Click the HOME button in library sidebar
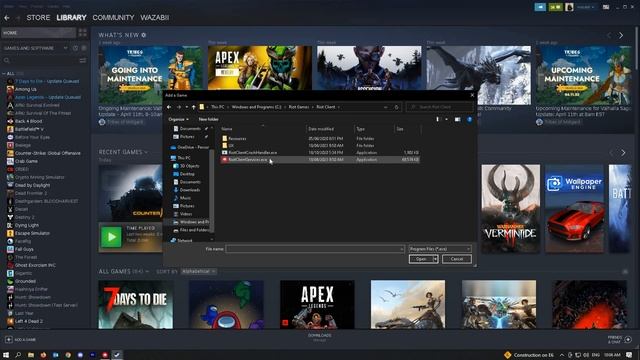Image resolution: width=640 pixels, height=360 pixels. (38, 33)
